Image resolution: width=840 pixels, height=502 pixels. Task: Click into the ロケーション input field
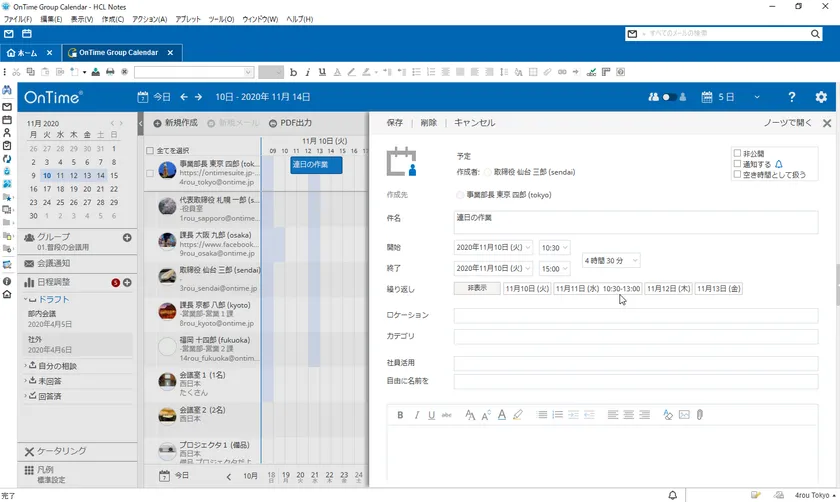[x=635, y=316]
